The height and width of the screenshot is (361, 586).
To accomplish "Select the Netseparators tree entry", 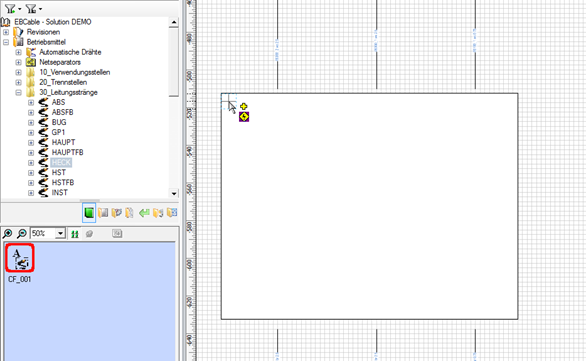I will (x=60, y=62).
